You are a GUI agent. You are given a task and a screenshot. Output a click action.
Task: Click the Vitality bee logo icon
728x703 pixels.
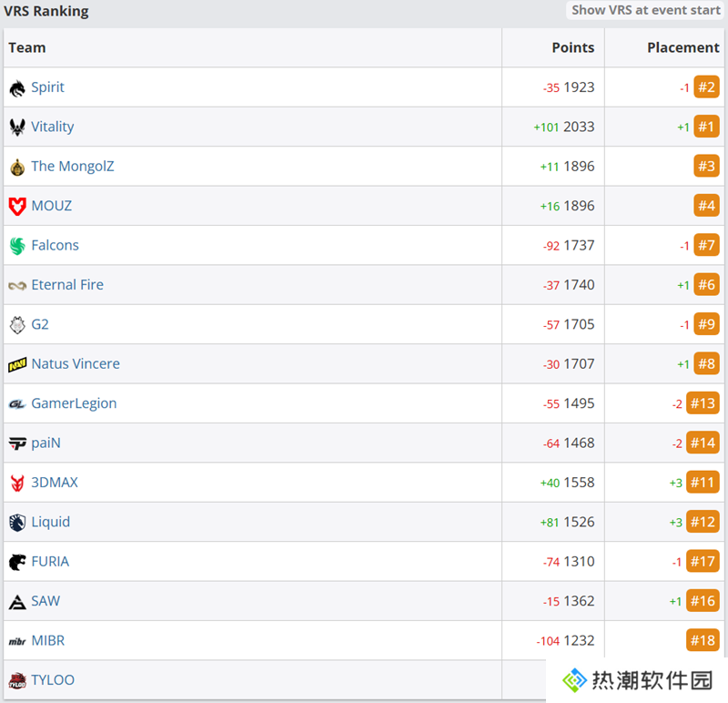point(17,127)
